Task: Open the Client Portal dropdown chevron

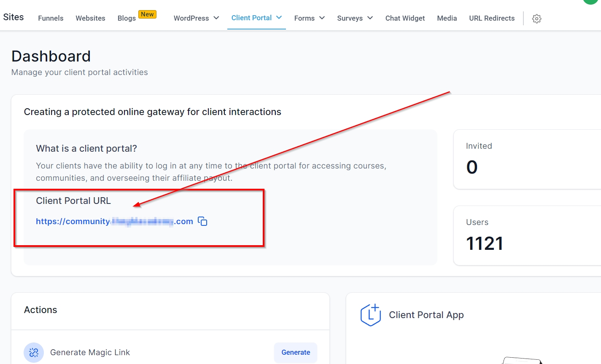Action: coord(279,18)
